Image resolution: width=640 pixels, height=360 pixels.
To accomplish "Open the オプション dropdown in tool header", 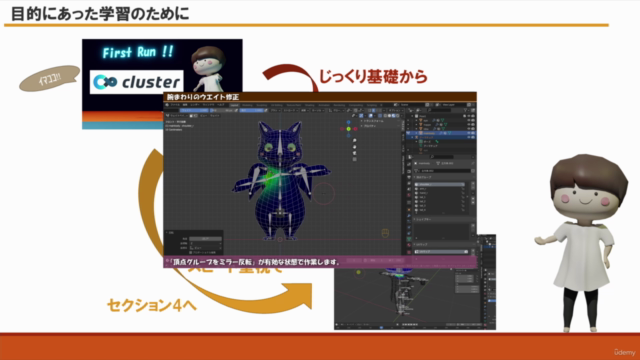I will pyautogui.click(x=396, y=111).
